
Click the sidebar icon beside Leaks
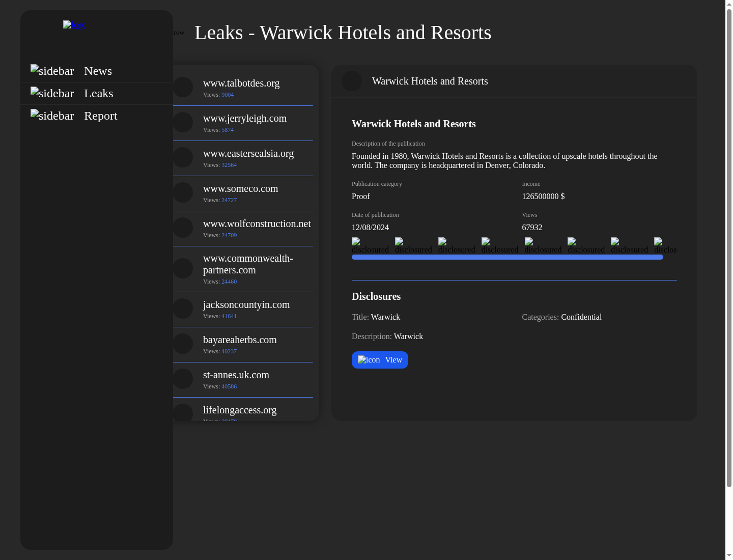(x=52, y=93)
